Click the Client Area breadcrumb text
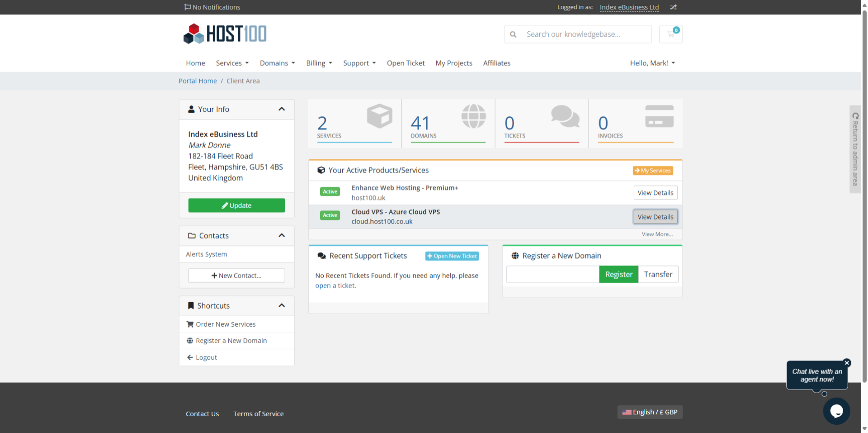Image resolution: width=868 pixels, height=433 pixels. (243, 81)
